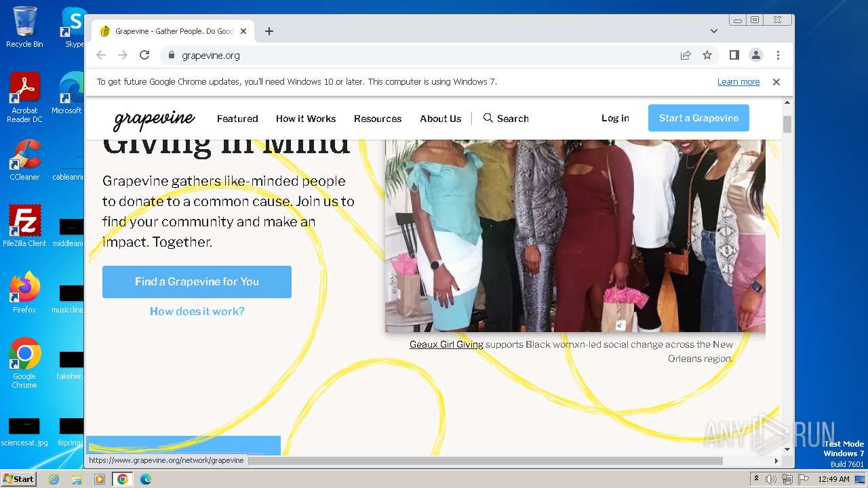
Task: Open File Explorer in the taskbar
Action: (x=77, y=479)
